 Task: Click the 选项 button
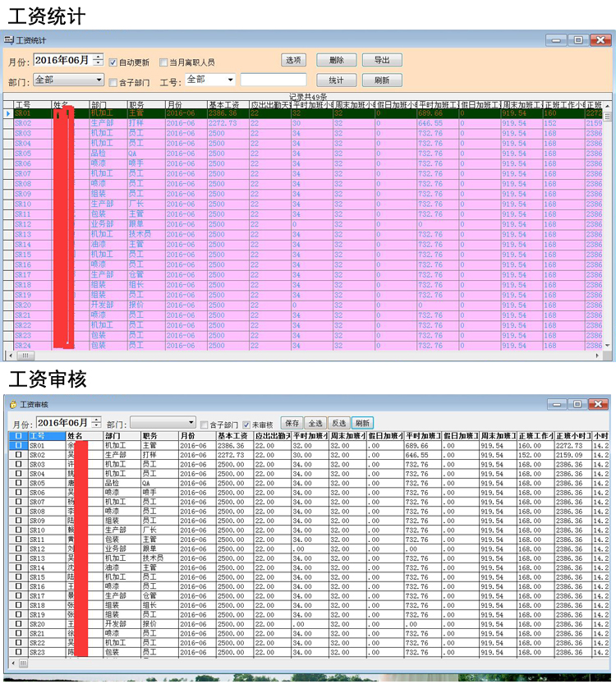(x=293, y=60)
